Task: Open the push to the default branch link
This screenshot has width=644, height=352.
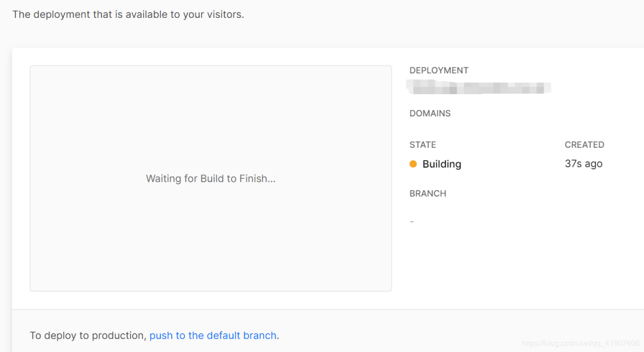Action: point(213,335)
